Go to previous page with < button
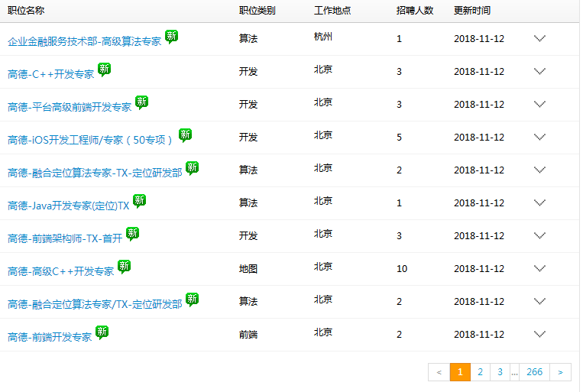Image resolution: width=583 pixels, height=392 pixels. coord(439,372)
